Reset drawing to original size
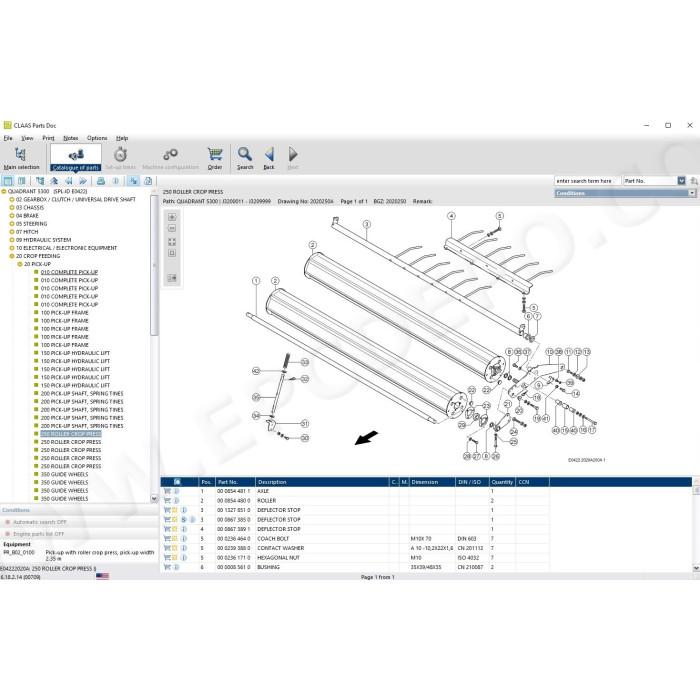This screenshot has height=700, width=700. (x=172, y=253)
